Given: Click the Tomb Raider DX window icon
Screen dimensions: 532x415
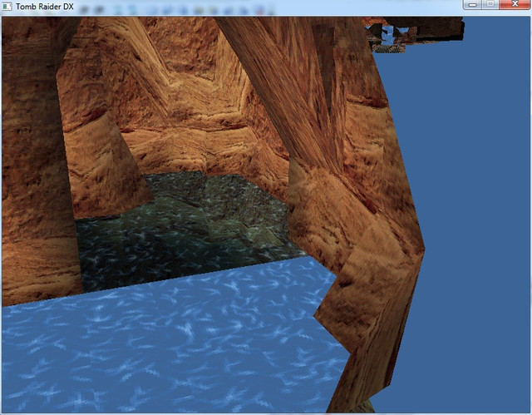Looking at the screenshot, I should (7, 7).
